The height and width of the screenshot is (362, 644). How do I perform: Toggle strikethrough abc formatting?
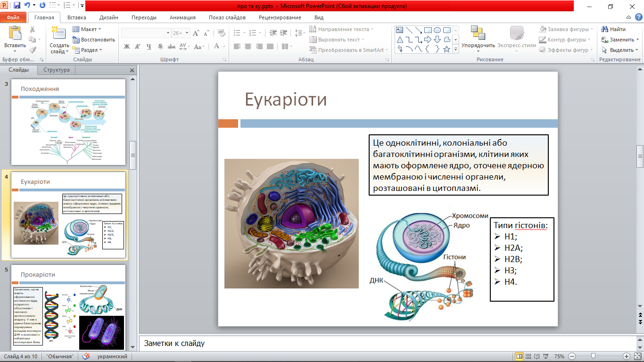coord(172,46)
